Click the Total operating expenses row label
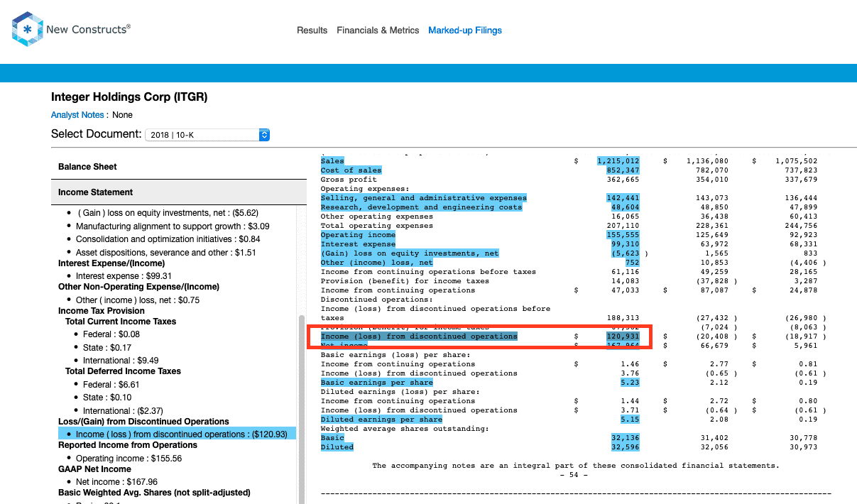Image resolution: width=857 pixels, height=504 pixels. pyautogui.click(x=376, y=226)
